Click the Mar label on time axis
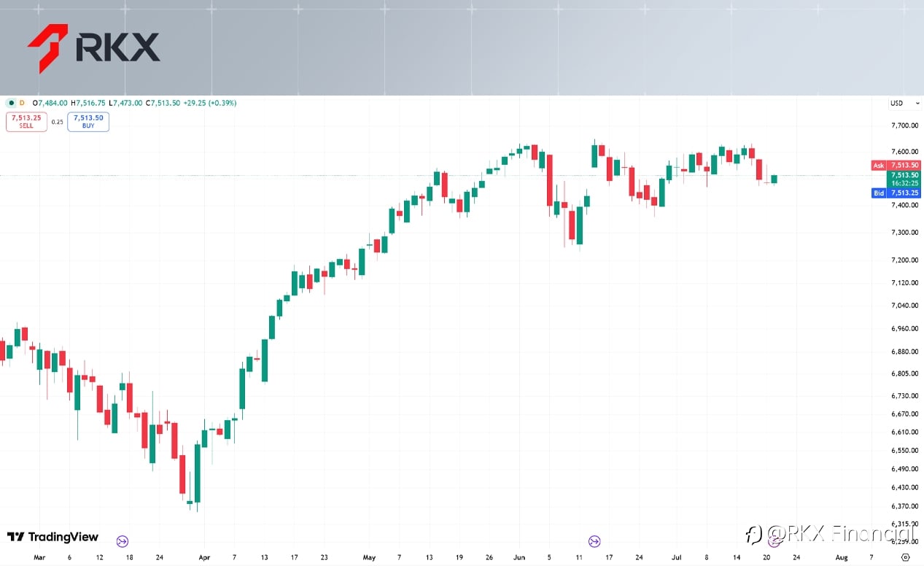The image size is (924, 566). coord(39,558)
